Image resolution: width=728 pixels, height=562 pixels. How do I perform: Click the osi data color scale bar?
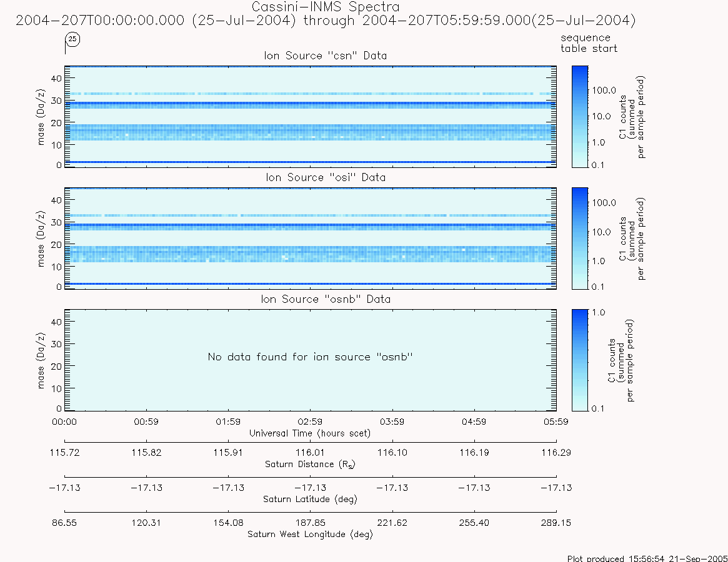580,239
